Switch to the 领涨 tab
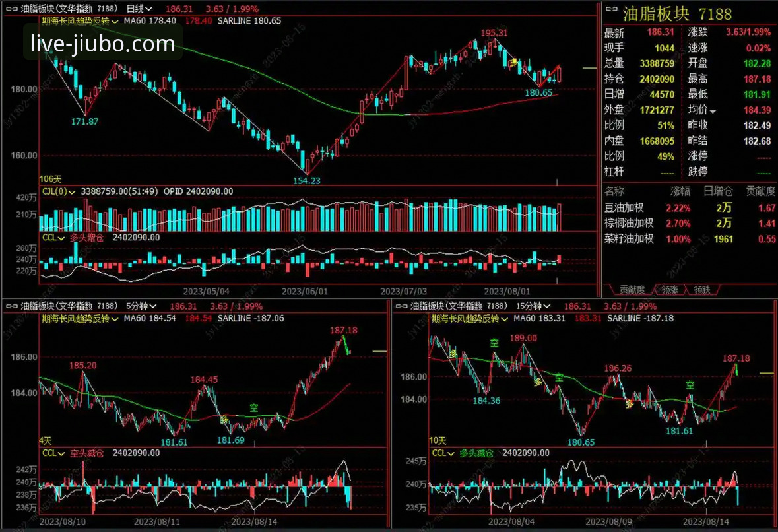This screenshot has height=532, width=778. (669, 289)
